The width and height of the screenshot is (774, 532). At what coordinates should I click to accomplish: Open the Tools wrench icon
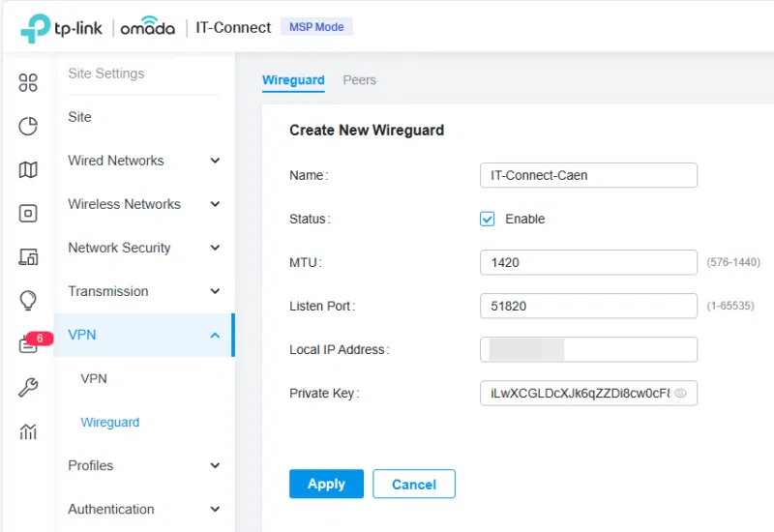tap(28, 388)
